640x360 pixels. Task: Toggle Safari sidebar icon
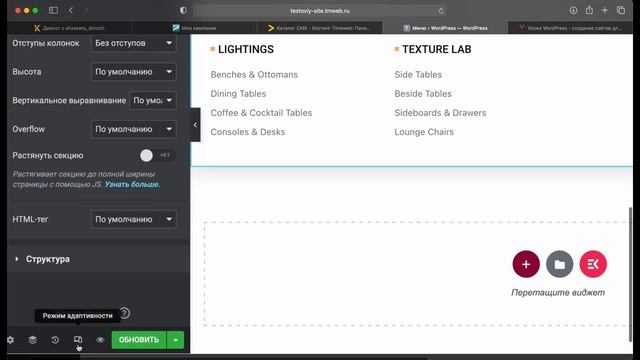tap(53, 11)
